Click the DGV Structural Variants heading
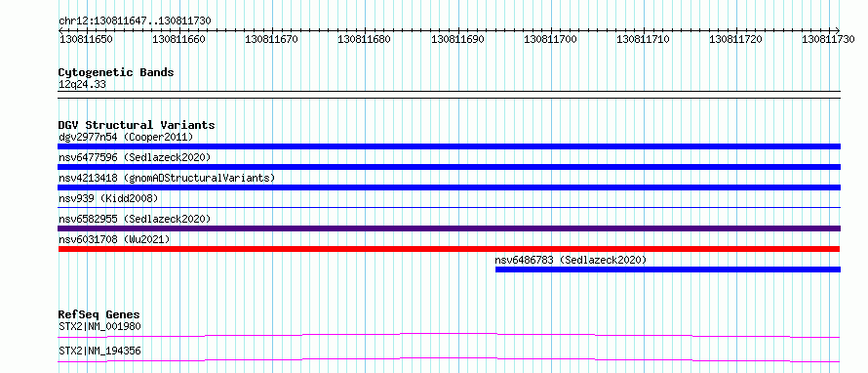This screenshot has width=868, height=373. tap(137, 125)
